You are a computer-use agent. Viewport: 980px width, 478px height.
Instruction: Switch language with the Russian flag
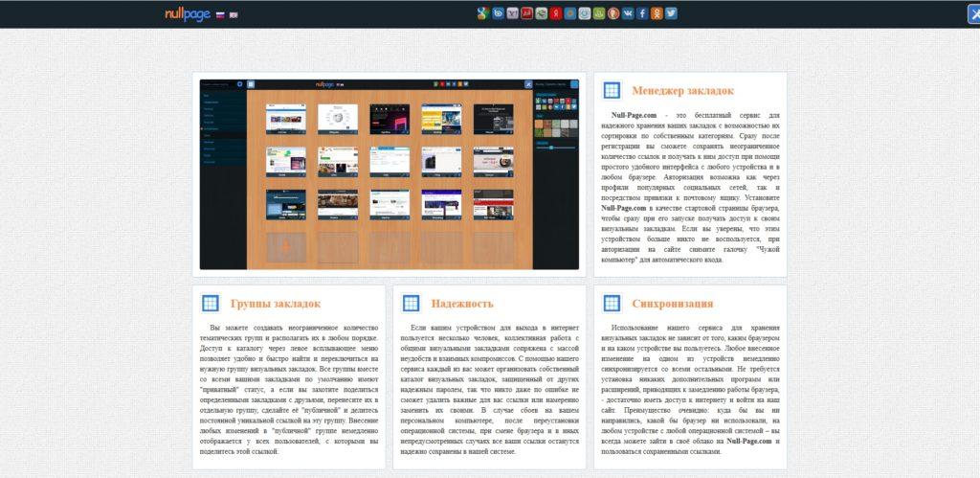[x=220, y=15]
